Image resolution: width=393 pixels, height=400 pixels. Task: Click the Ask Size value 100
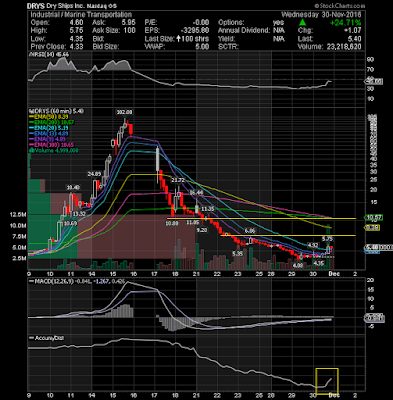(x=129, y=30)
